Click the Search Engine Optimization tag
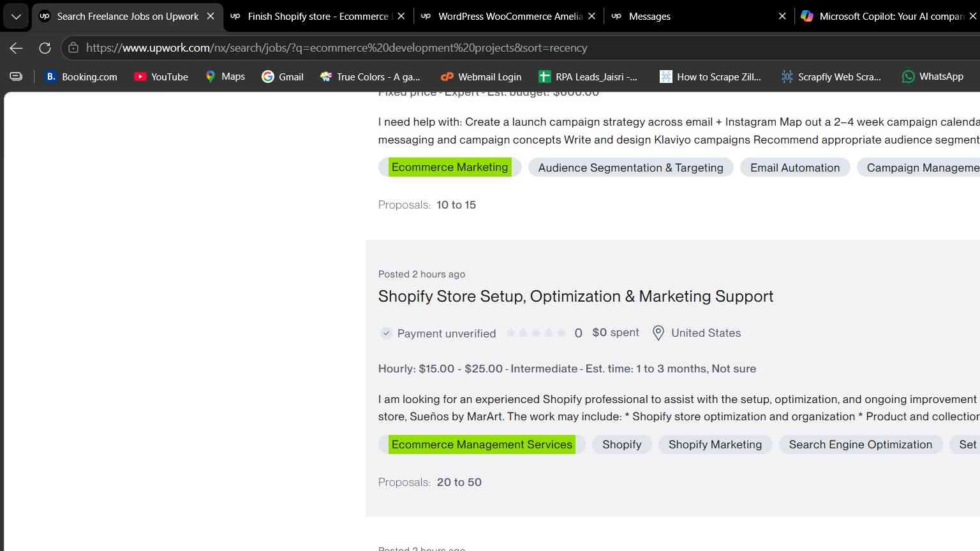 pyautogui.click(x=860, y=444)
